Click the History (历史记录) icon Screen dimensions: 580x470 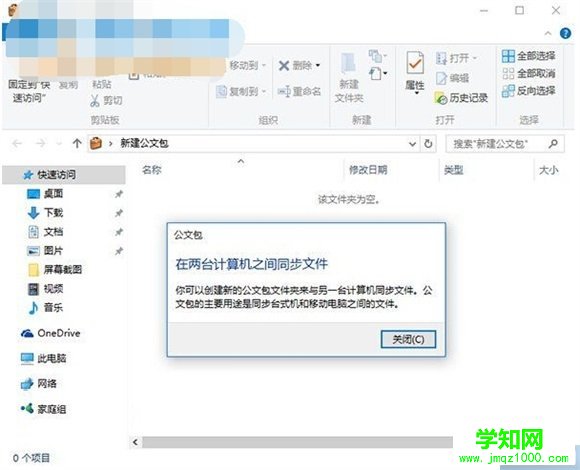click(x=441, y=98)
